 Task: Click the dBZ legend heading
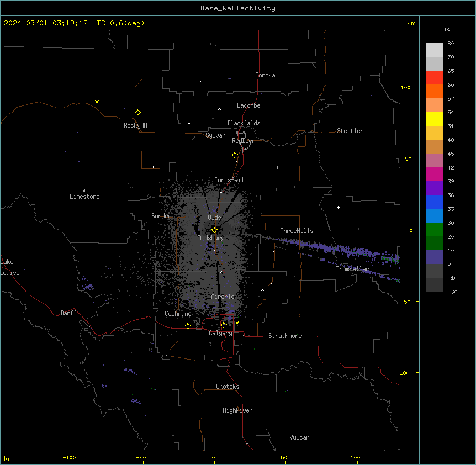pos(447,29)
